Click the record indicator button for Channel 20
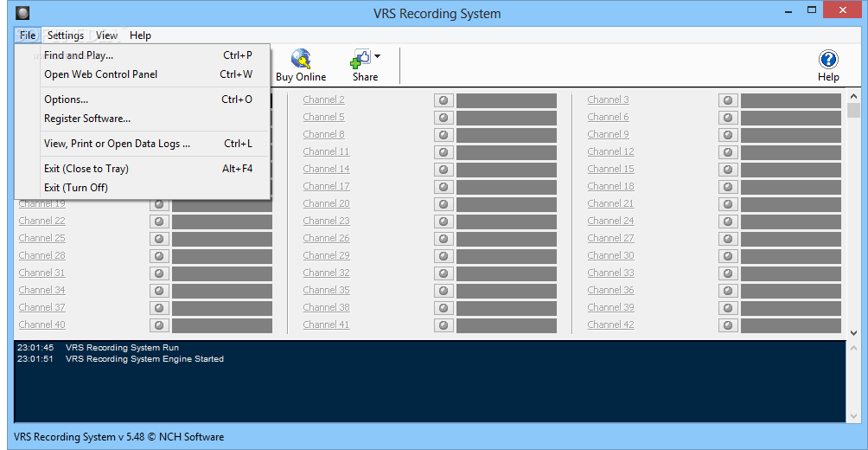868x450 pixels. click(x=444, y=204)
